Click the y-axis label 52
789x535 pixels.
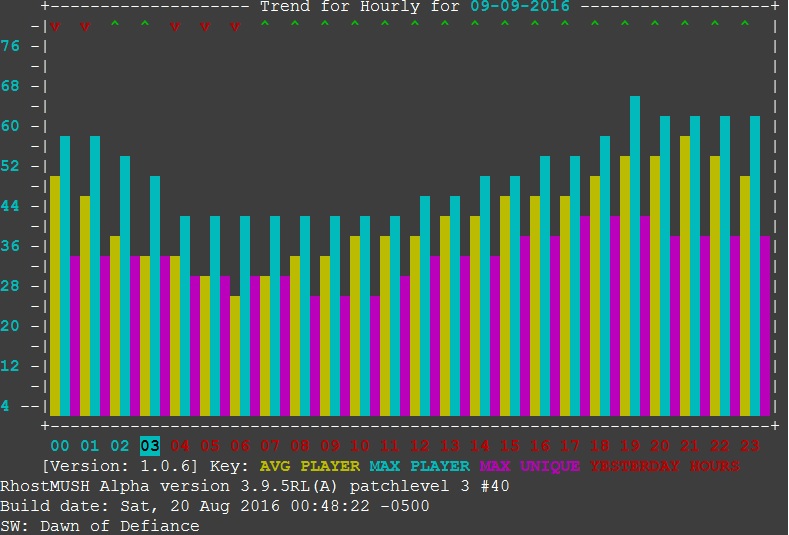[x=10, y=166]
